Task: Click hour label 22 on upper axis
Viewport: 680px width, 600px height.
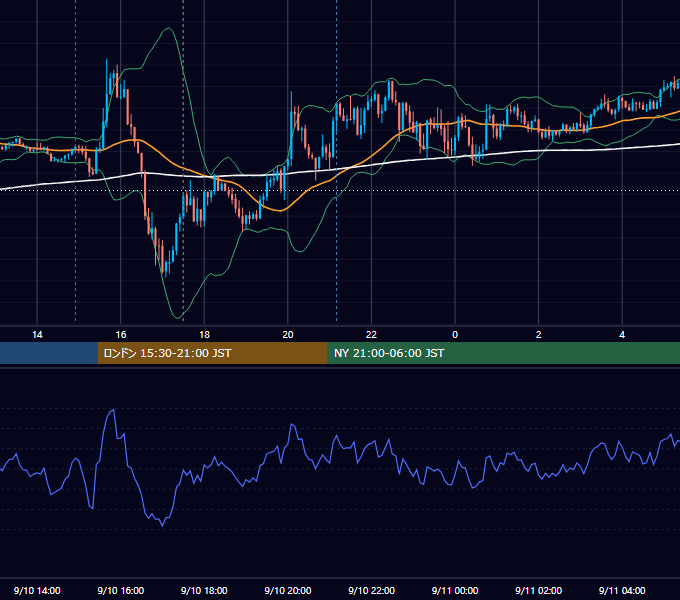Action: coord(371,335)
